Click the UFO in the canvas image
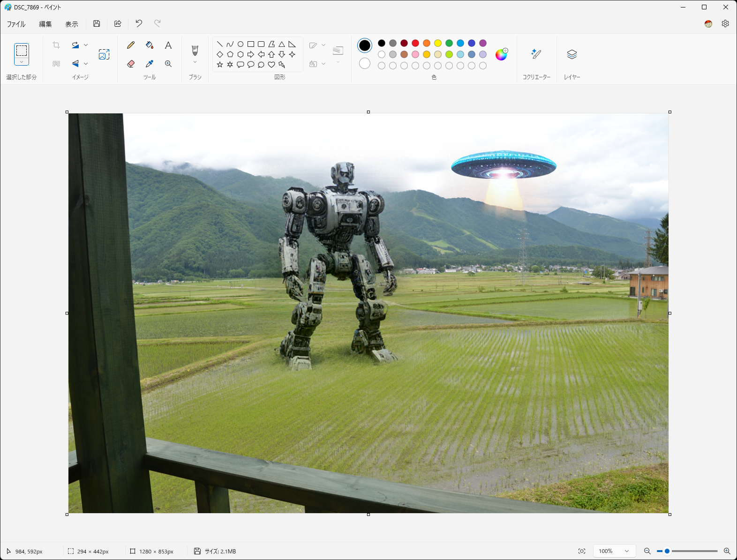This screenshot has width=737, height=560. pos(504,165)
